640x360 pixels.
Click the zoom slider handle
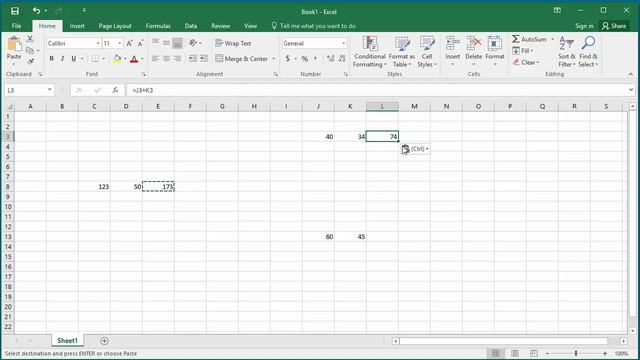[576, 353]
